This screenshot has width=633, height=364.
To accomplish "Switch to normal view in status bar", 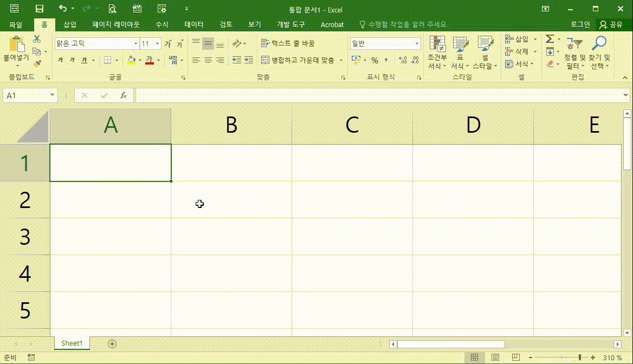I will [x=474, y=357].
